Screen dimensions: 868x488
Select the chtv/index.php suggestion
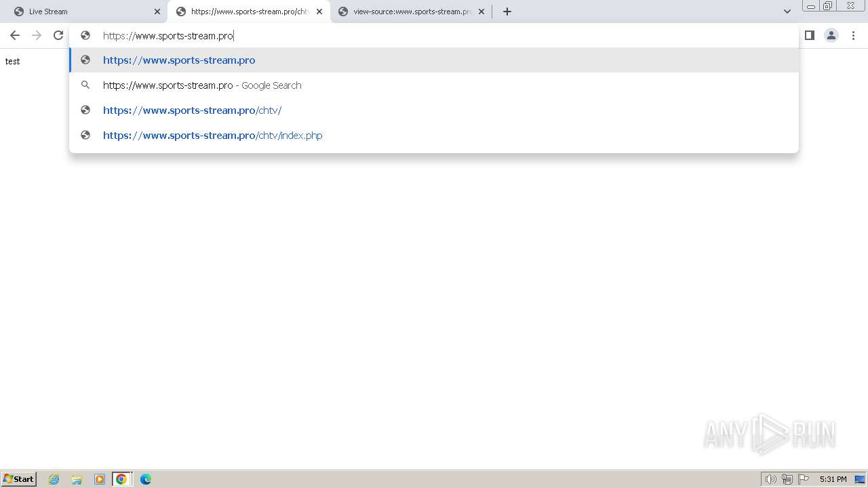coord(434,136)
